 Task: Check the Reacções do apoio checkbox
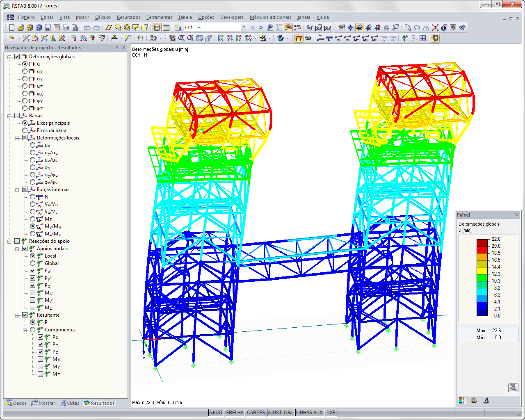17,241
